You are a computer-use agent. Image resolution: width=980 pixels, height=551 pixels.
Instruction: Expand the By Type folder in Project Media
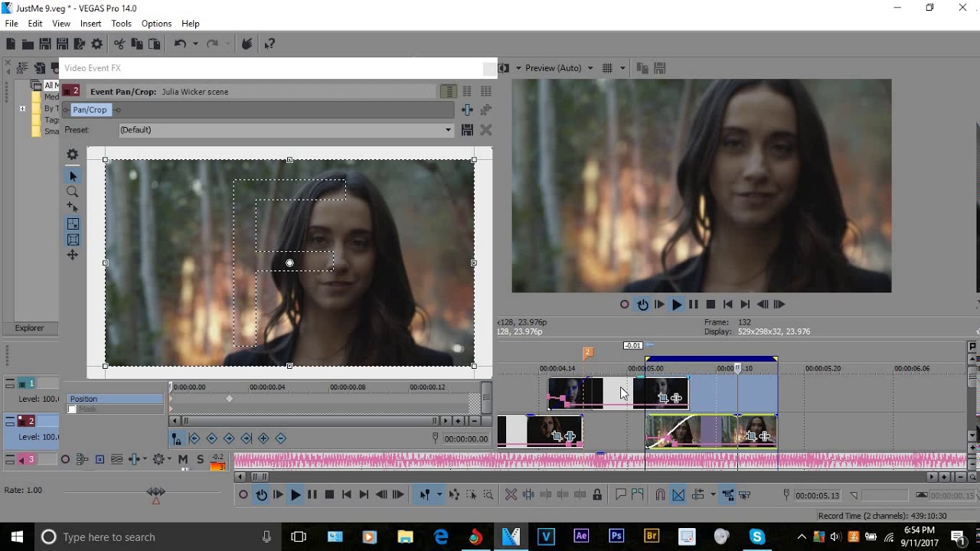point(22,109)
